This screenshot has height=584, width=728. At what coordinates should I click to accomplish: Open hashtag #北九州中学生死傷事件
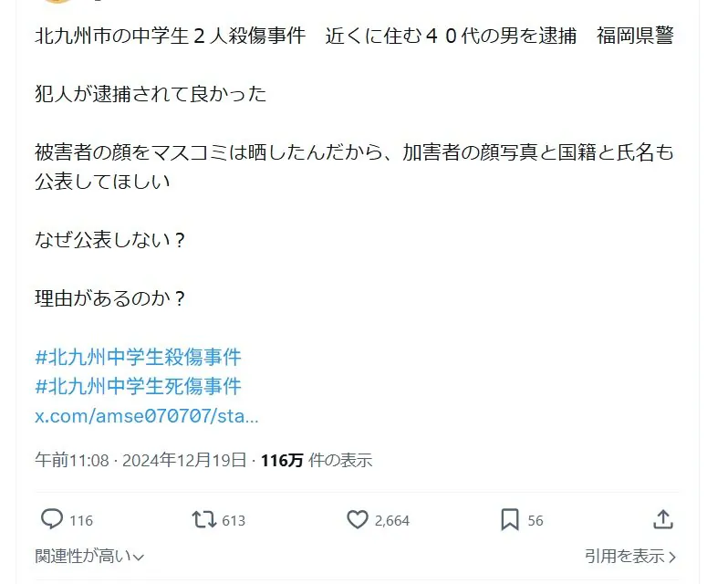[x=138, y=386]
